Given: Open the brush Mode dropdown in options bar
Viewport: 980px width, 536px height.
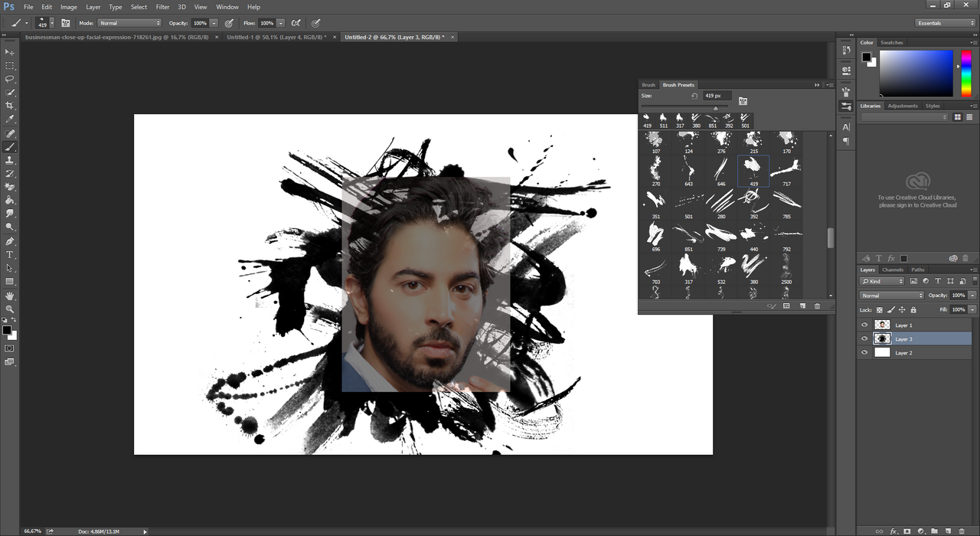Looking at the screenshot, I should [x=129, y=23].
